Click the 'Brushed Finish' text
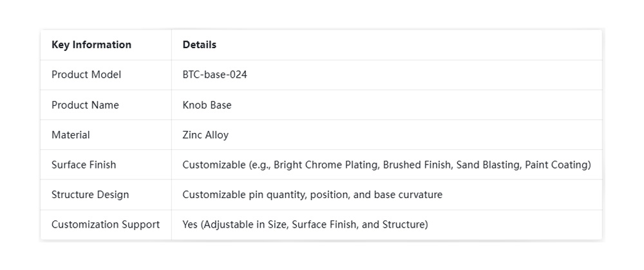This screenshot has height=270, width=644. click(x=418, y=165)
